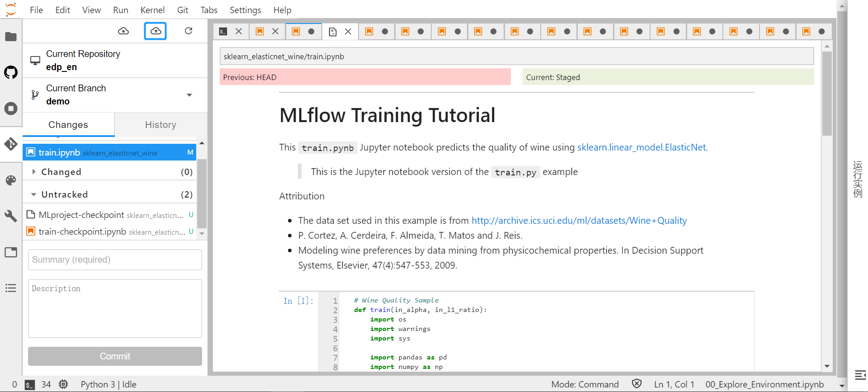
Task: Open the Kernel menu
Action: [x=152, y=10]
